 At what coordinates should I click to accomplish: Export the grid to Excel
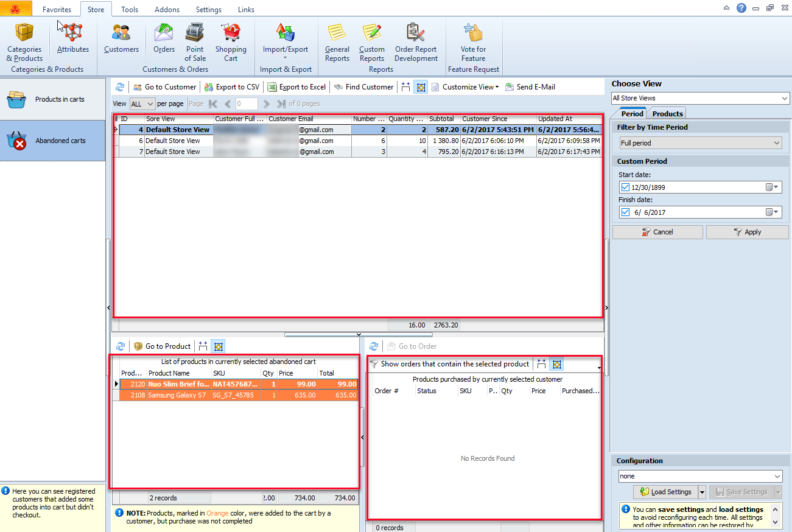tap(296, 87)
